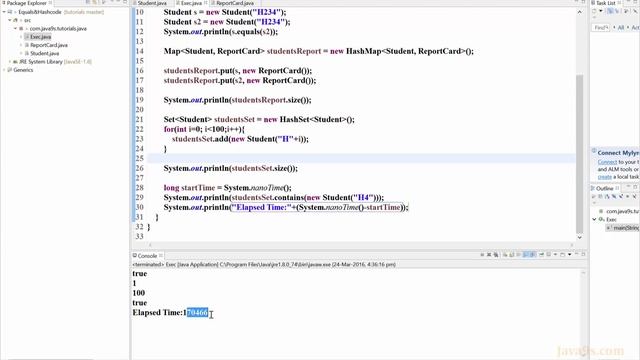
Task: Select the Outline view tab
Action: tap(604, 188)
